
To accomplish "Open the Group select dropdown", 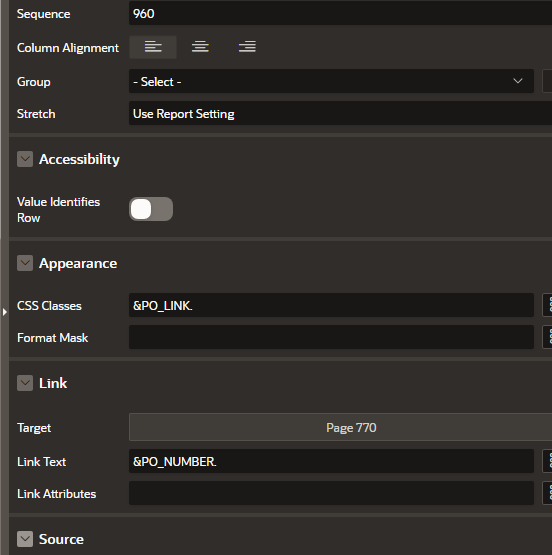I will (x=331, y=81).
